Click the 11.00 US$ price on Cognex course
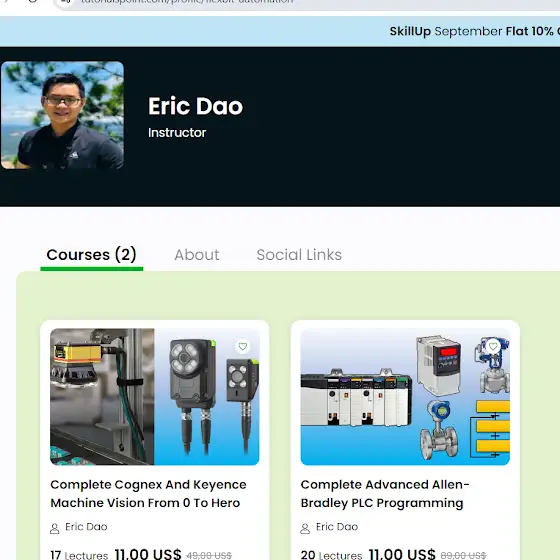 coord(148,554)
